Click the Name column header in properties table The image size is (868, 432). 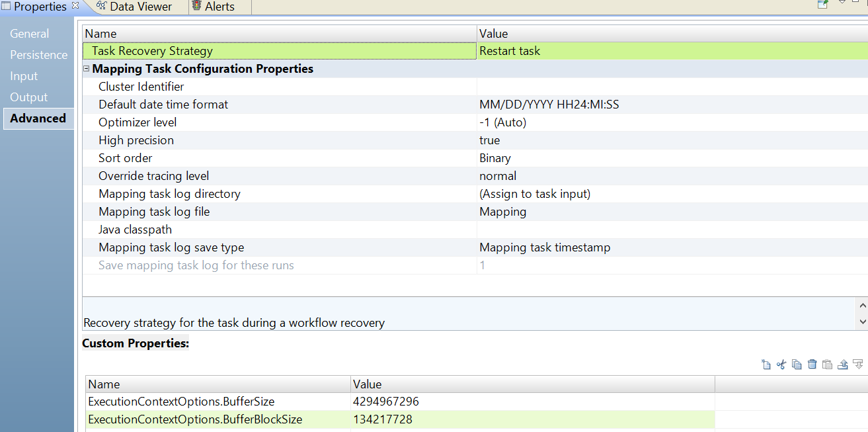pos(280,34)
